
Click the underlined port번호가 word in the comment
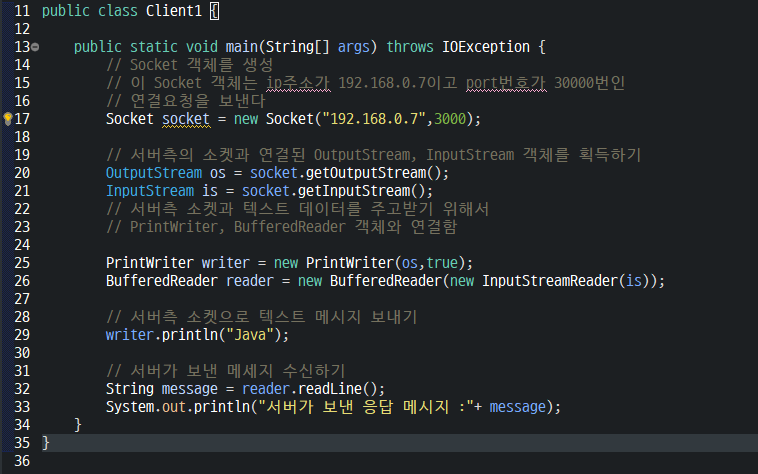tap(506, 83)
